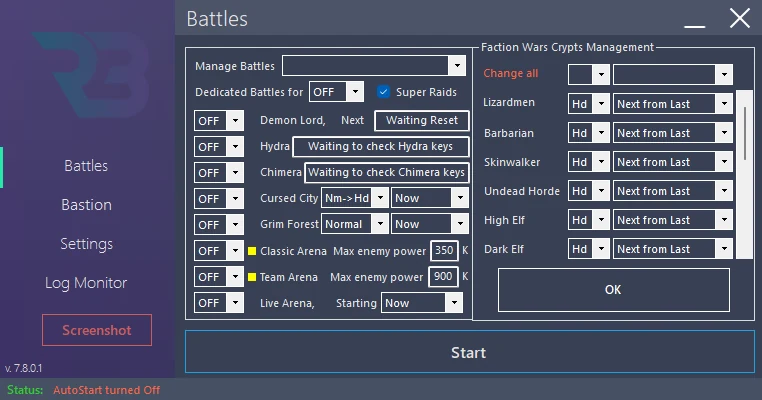Click the Screenshot button
Screen dimensions: 762x400
tap(97, 330)
